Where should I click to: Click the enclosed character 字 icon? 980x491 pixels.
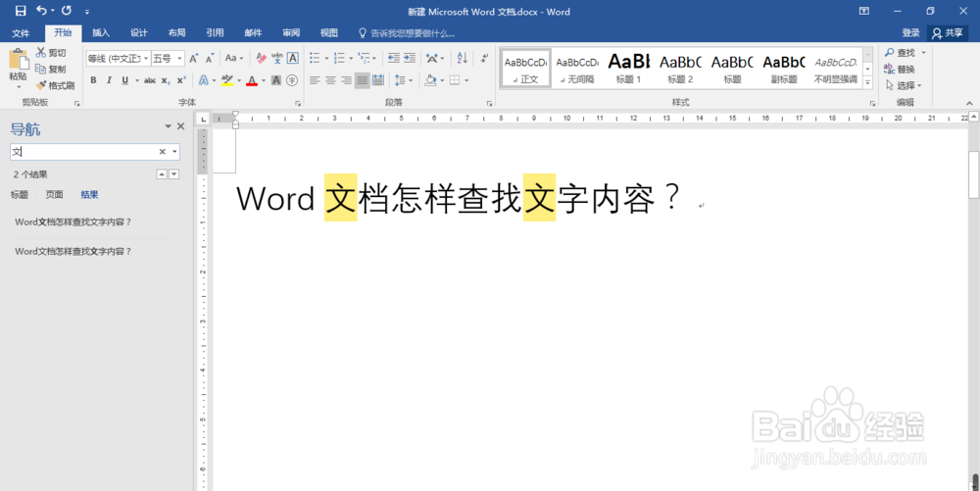click(292, 80)
